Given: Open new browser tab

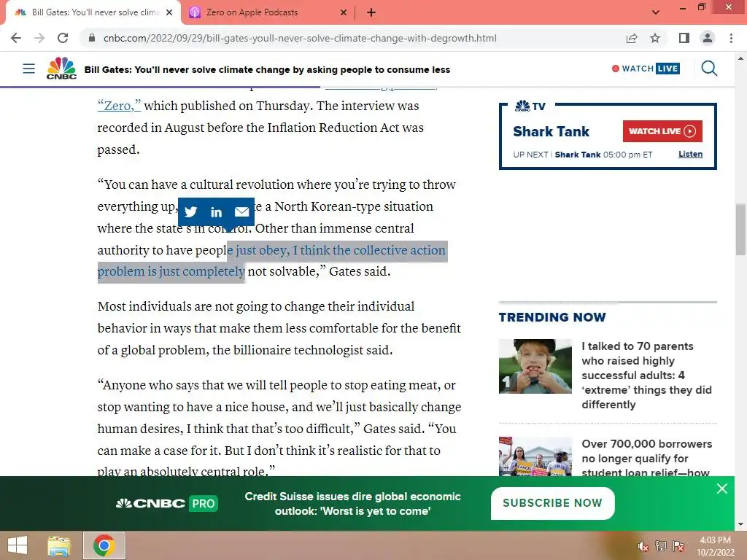Looking at the screenshot, I should pos(371,12).
